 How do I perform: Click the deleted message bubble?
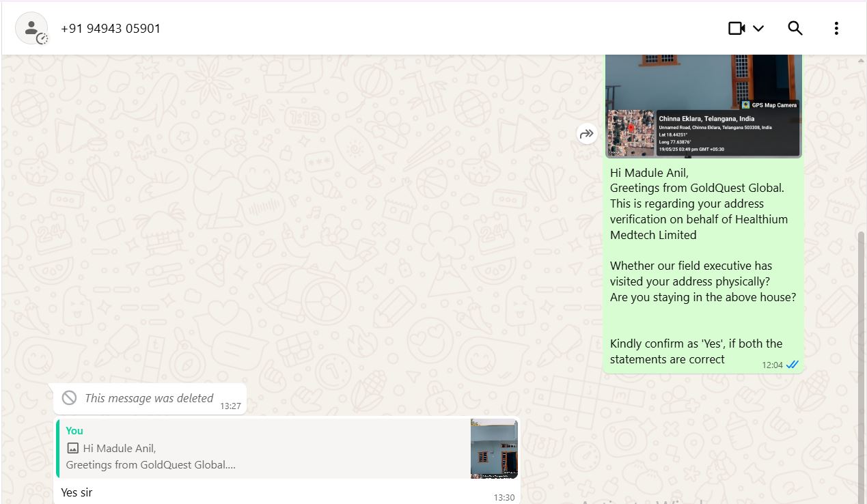tap(150, 399)
